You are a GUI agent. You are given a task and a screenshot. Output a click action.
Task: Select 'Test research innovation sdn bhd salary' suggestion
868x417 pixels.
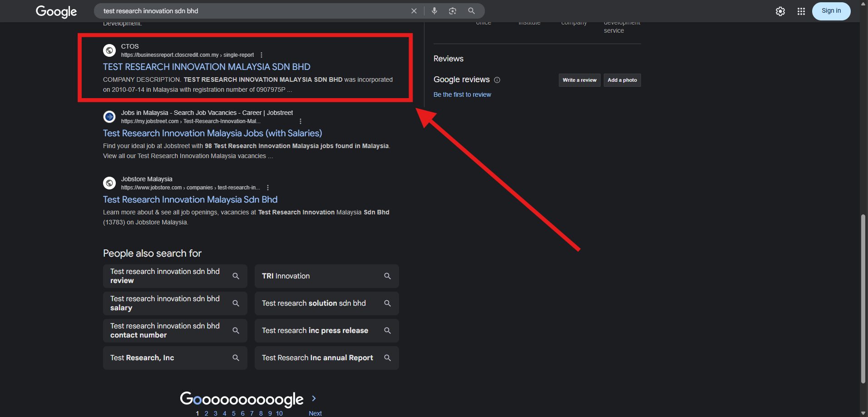[175, 303]
